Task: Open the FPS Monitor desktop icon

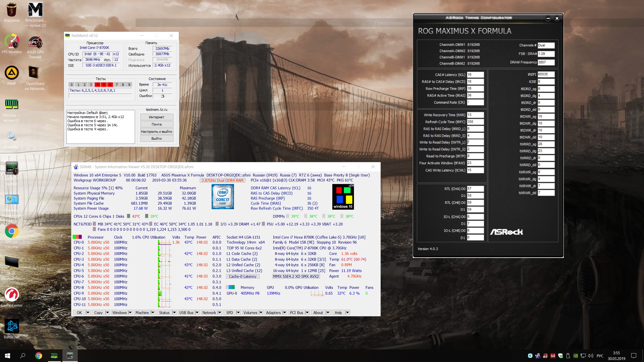Action: pyautogui.click(x=12, y=41)
